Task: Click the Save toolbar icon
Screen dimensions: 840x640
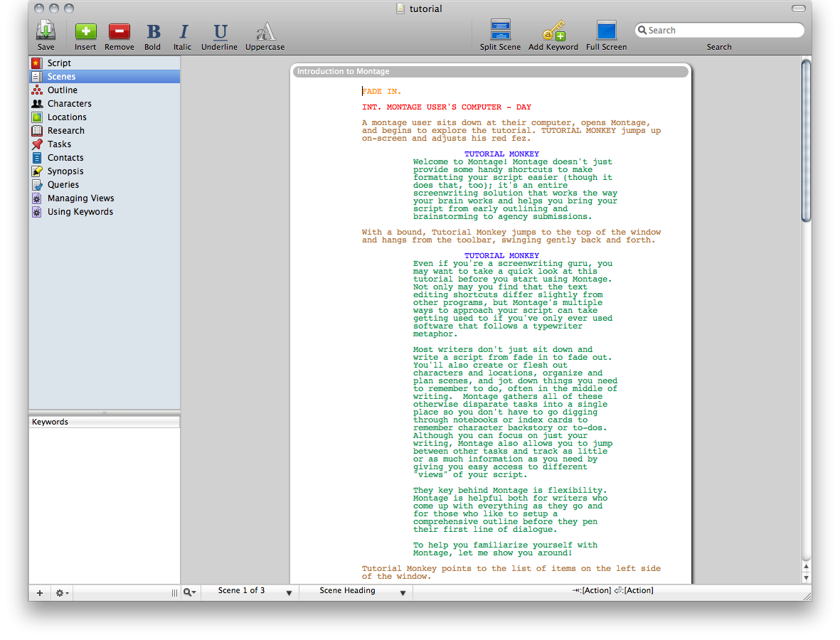Action: 46,31
